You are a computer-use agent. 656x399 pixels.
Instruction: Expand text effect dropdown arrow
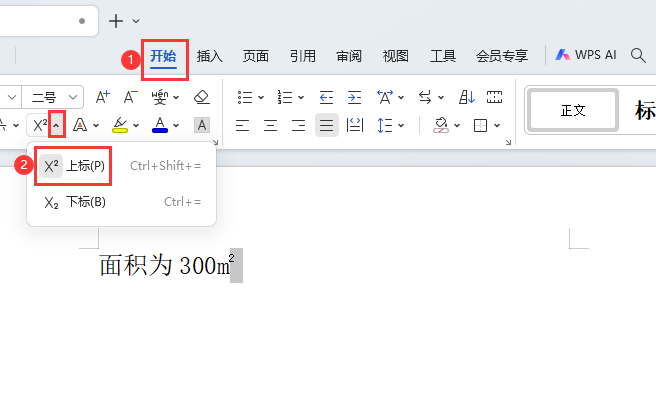pos(96,125)
